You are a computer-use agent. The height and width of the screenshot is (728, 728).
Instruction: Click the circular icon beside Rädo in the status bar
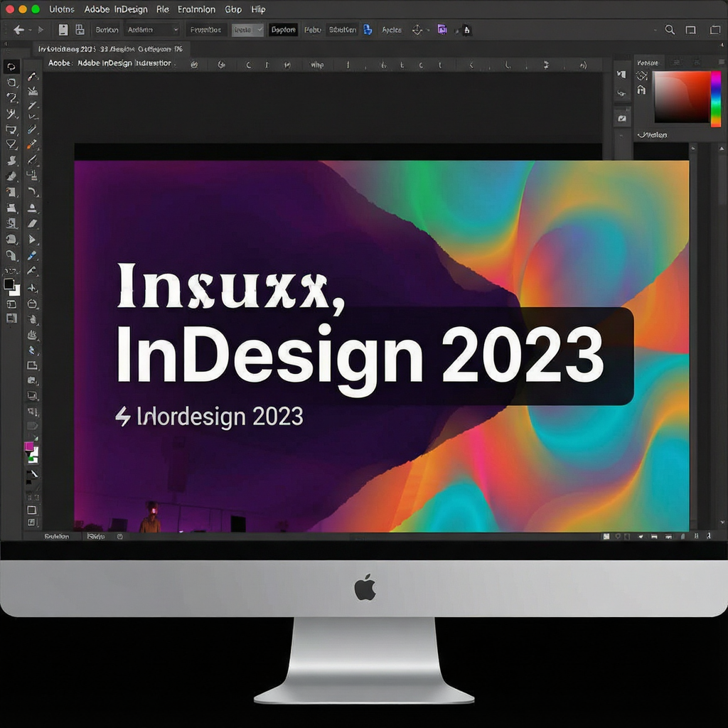point(119,536)
